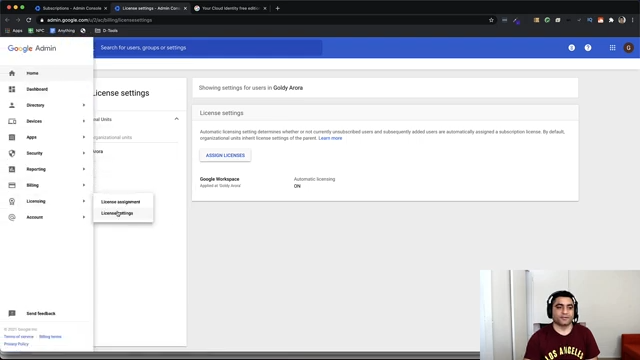Image resolution: width=640 pixels, height=360 pixels.
Task: Open the NPC bookmark
Action: click(x=36, y=31)
